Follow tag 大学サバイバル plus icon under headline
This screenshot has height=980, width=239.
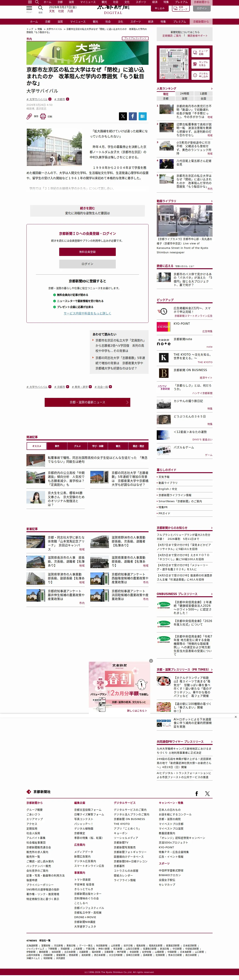tap(50, 99)
